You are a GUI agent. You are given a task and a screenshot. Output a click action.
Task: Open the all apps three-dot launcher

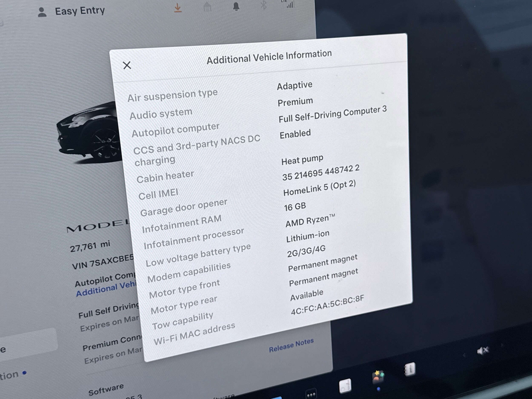311,395
